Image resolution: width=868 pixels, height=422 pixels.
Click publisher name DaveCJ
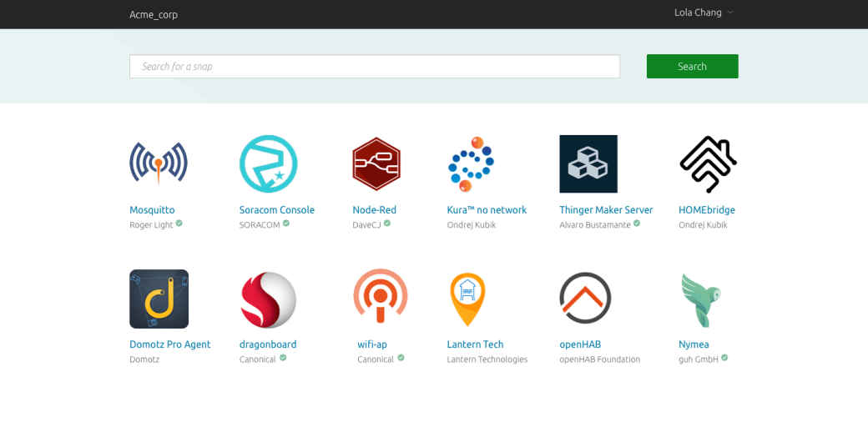point(367,225)
